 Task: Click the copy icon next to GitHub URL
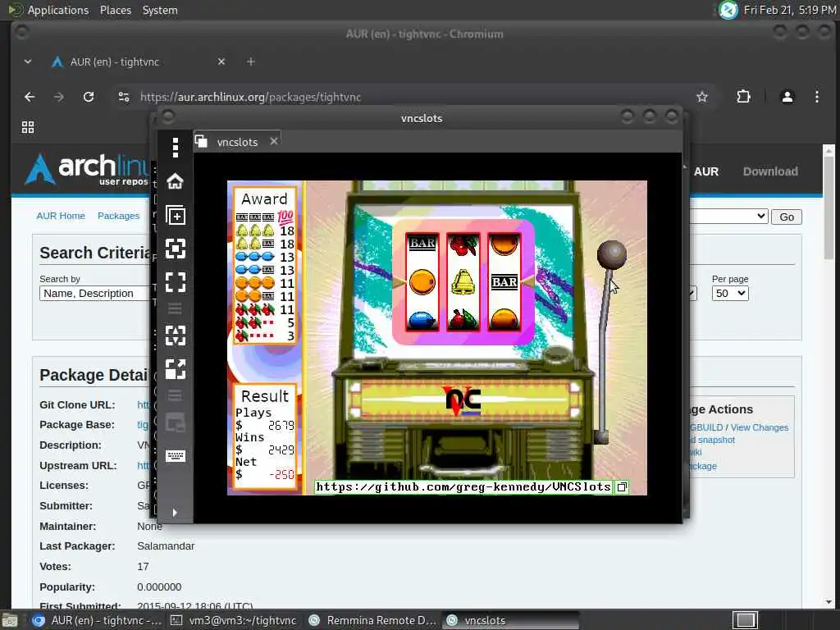622,487
